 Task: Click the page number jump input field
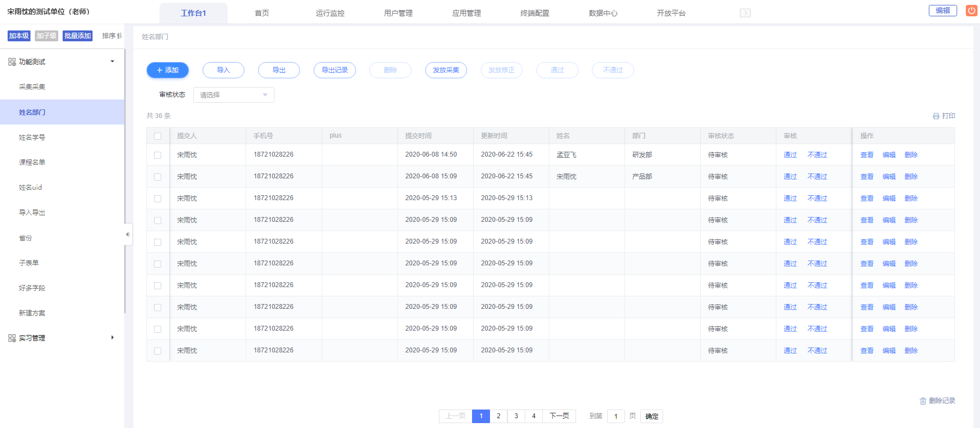point(616,416)
